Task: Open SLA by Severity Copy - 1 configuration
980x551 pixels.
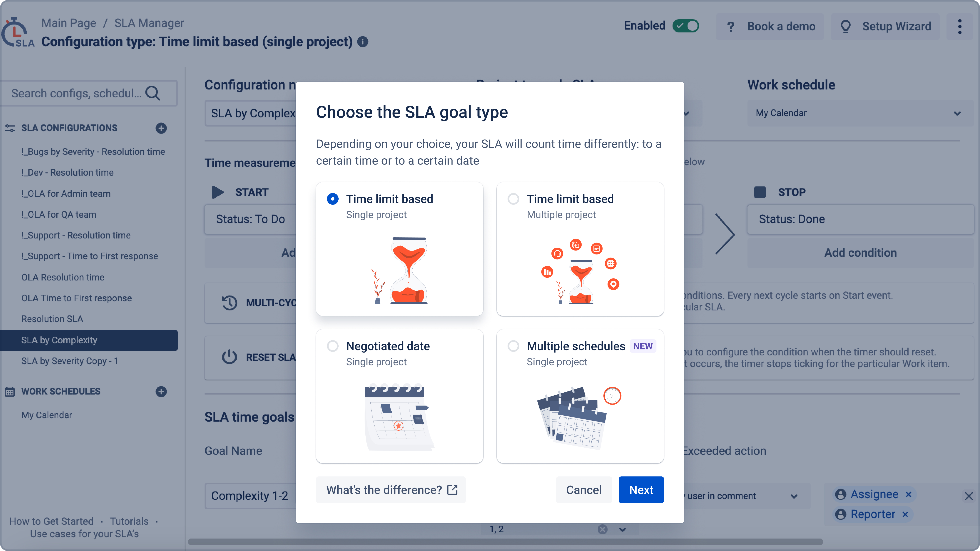Action: tap(70, 361)
